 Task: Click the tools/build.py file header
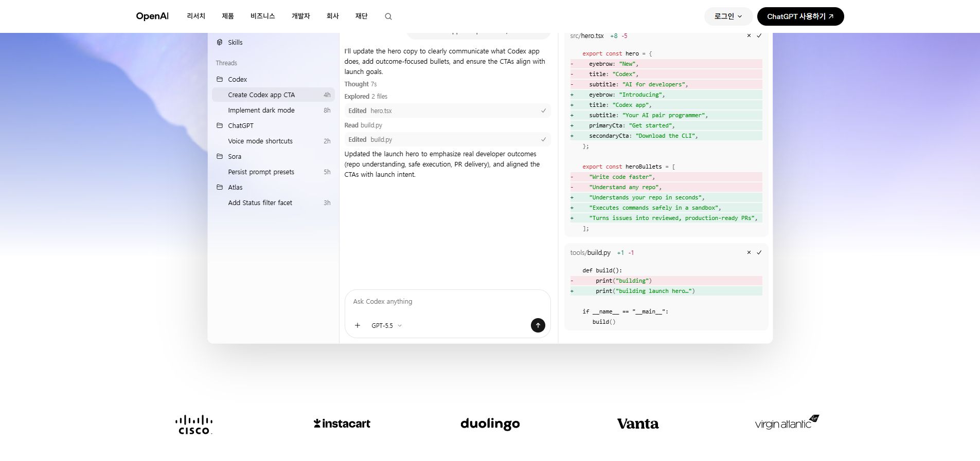click(x=590, y=252)
